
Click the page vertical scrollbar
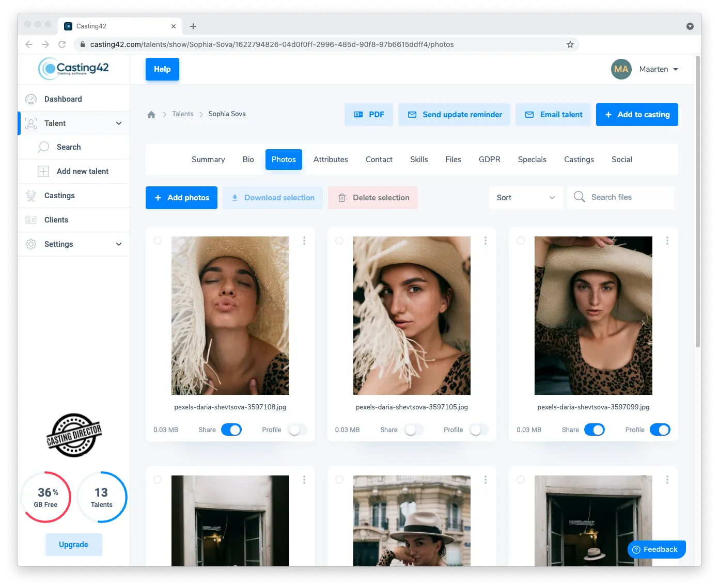pos(698,206)
